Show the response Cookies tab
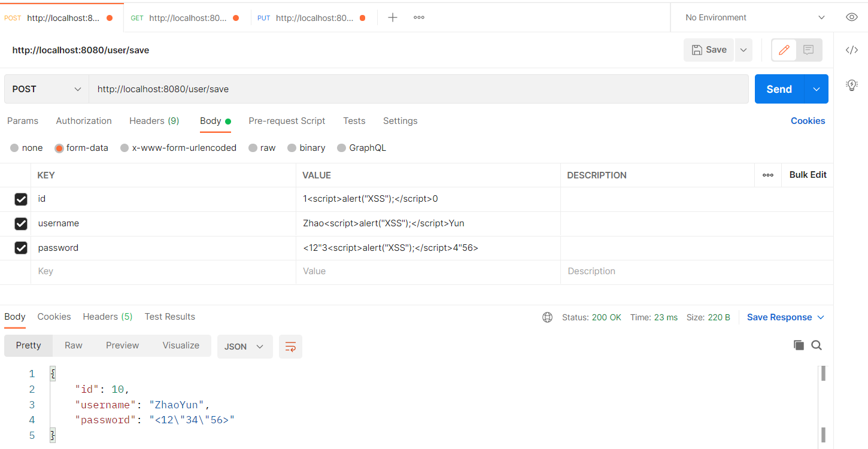 (x=54, y=317)
